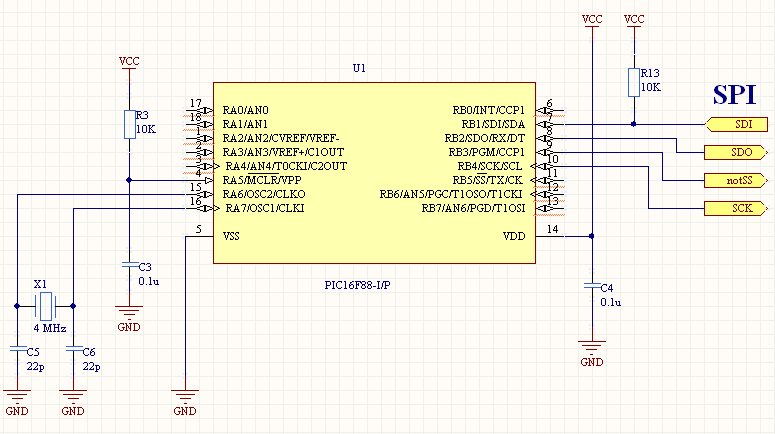Click the X1 4 MHz crystal symbol

click(44, 305)
